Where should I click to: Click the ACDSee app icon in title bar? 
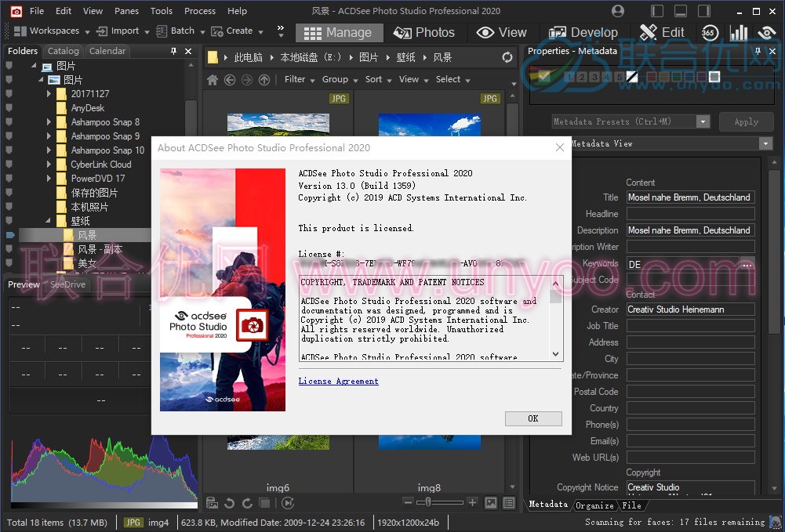(x=16, y=11)
